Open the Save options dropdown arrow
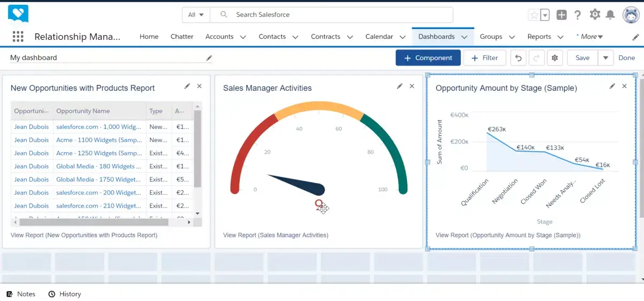The image size is (644, 301). click(x=605, y=58)
